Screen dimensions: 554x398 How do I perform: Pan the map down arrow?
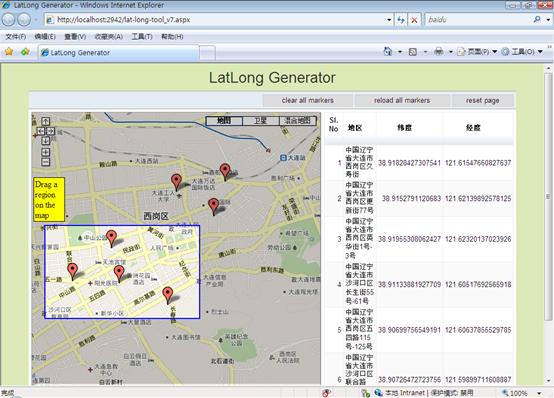(46, 141)
